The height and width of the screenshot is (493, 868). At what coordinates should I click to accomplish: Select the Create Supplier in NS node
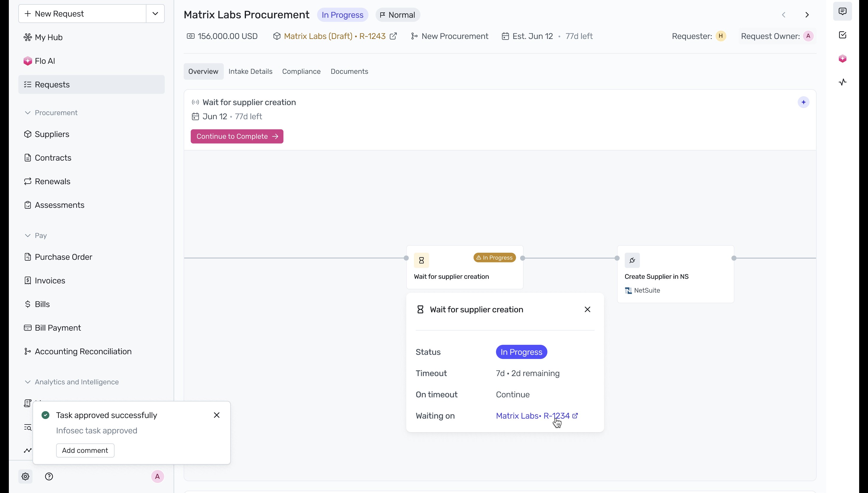[x=676, y=274]
